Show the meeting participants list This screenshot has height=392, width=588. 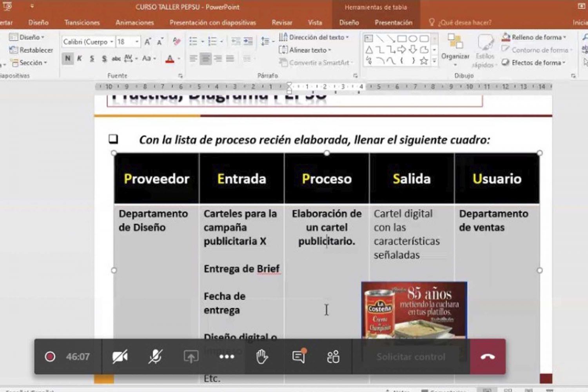(333, 357)
